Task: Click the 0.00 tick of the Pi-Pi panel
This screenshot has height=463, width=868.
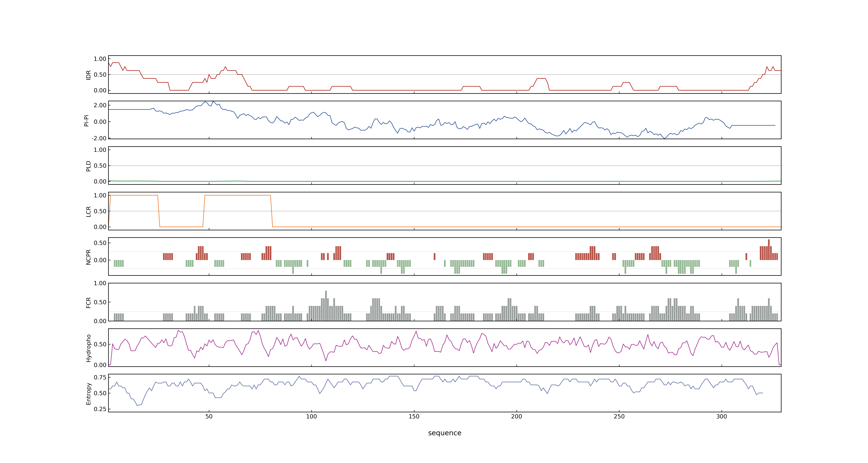Action: pos(100,122)
